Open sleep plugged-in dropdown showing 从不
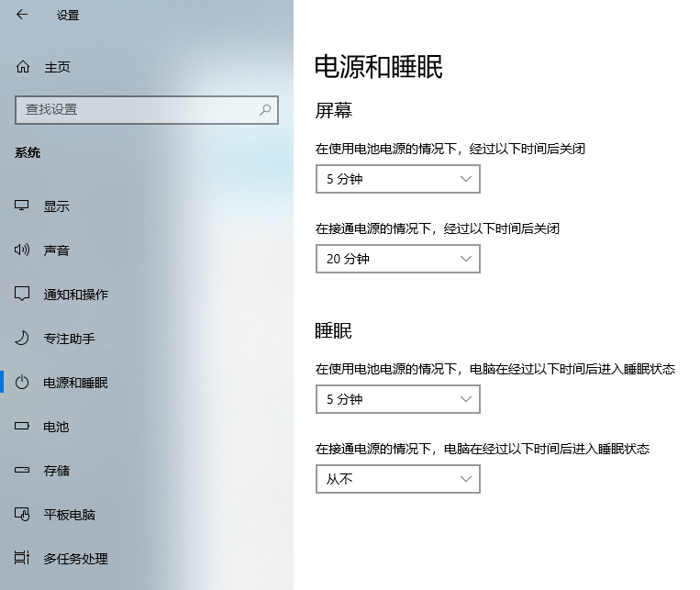 (x=398, y=479)
